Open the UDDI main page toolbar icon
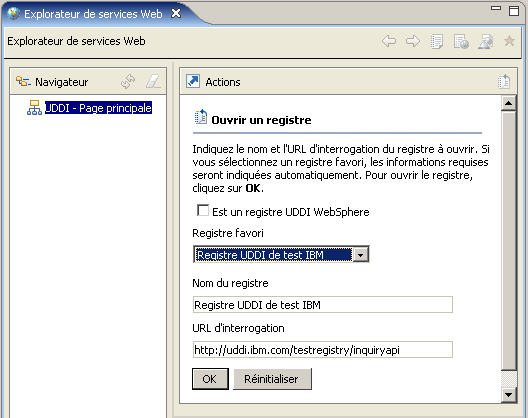Screen dimensions: 528x418 click(437, 42)
